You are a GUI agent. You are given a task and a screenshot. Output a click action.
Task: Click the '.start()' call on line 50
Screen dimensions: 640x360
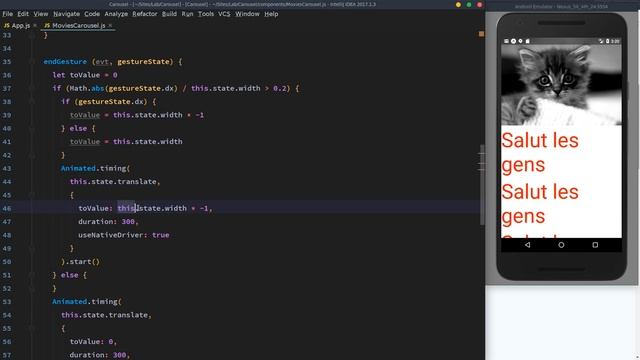82,262
